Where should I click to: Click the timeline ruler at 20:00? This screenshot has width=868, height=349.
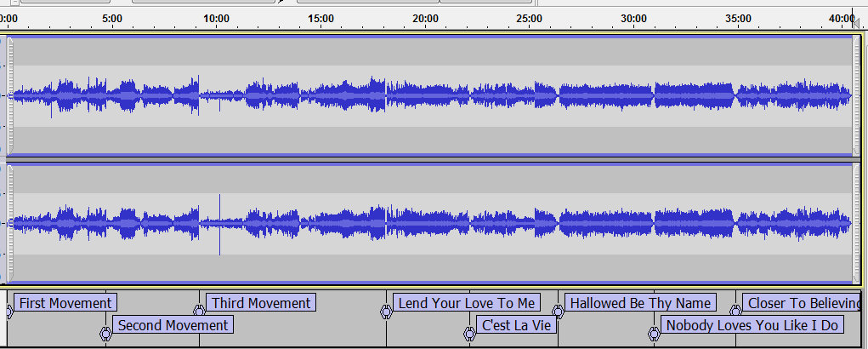point(425,18)
